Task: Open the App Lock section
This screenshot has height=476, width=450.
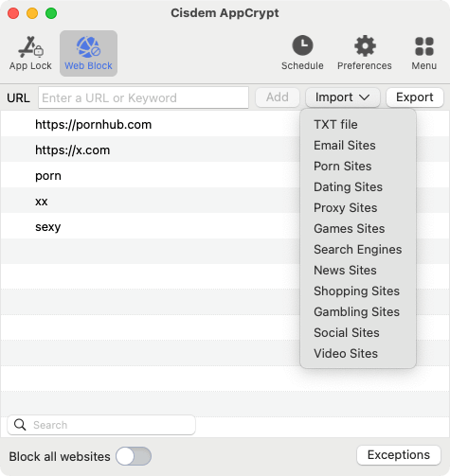Action: pos(30,53)
